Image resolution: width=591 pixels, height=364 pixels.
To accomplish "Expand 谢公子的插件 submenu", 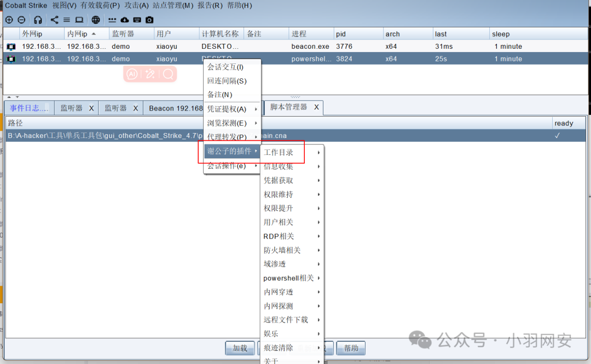I will pyautogui.click(x=232, y=151).
